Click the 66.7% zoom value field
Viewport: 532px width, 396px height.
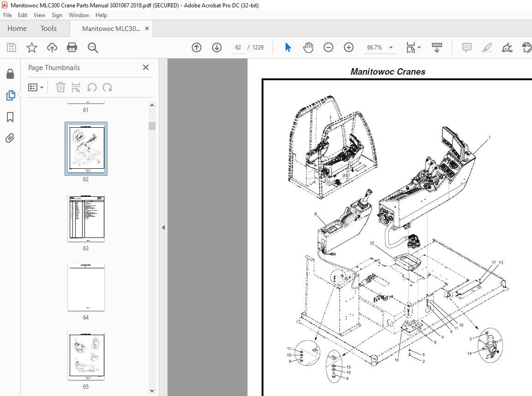tap(374, 47)
